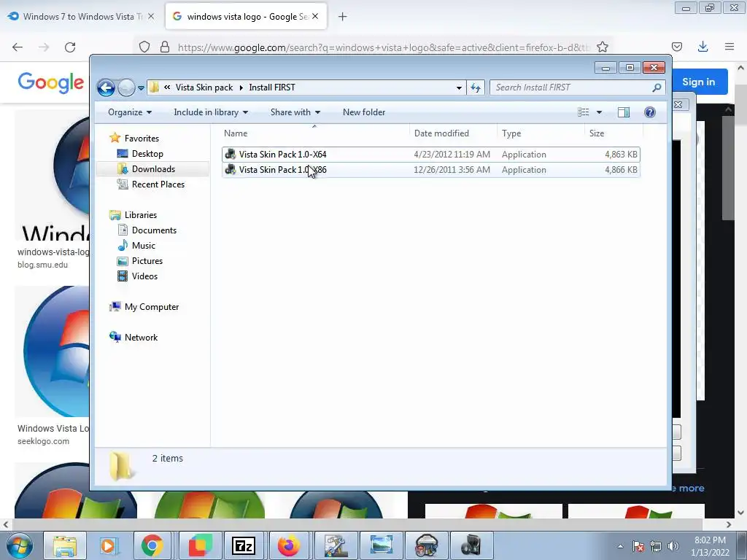Screen dimensions: 747x560
Task: Click the New folder button
Action: point(364,112)
